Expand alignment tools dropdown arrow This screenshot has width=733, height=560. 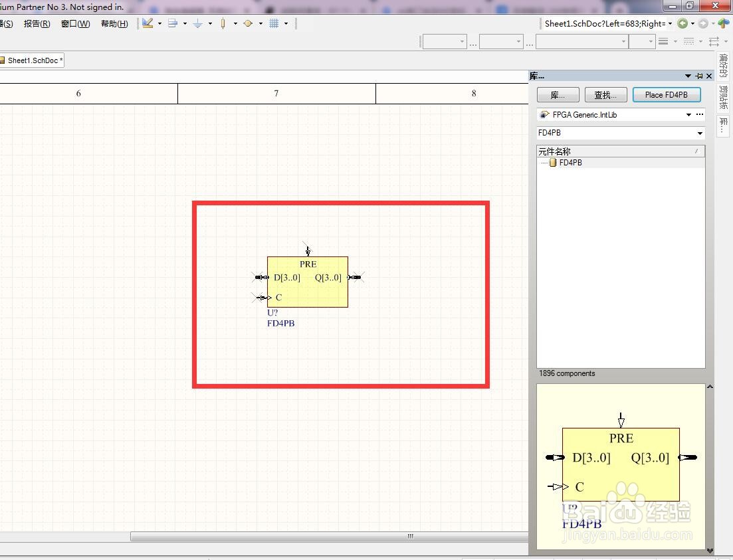coord(185,23)
